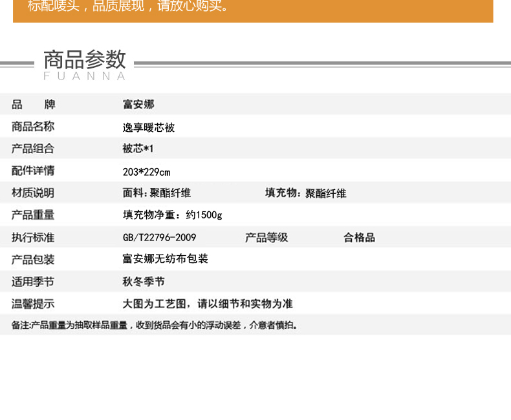Click the GB/T22796-2009 standard code

coord(159,238)
